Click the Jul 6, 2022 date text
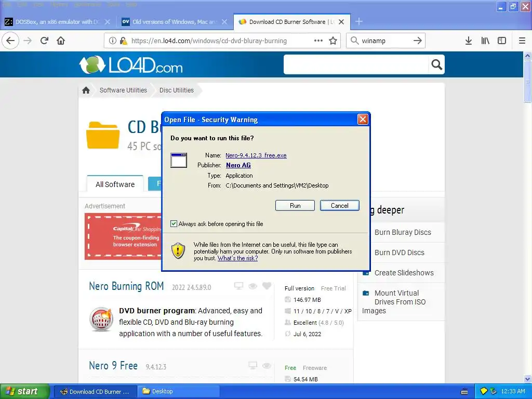532x399 pixels. point(307,334)
